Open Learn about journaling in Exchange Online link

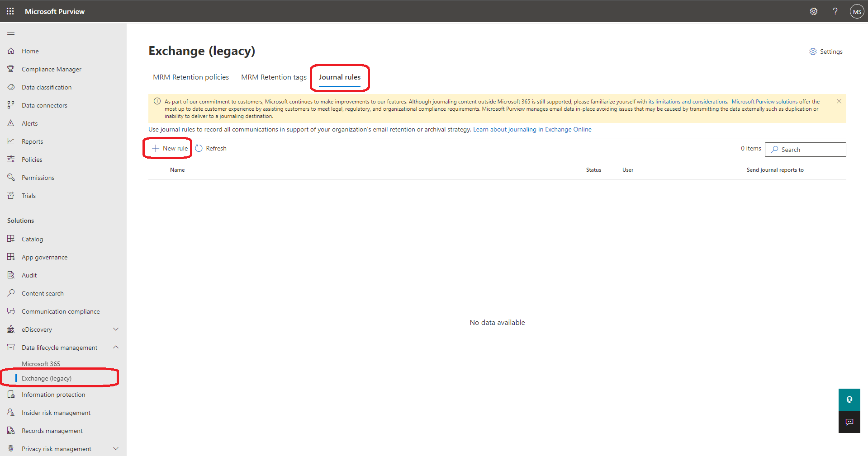click(532, 129)
